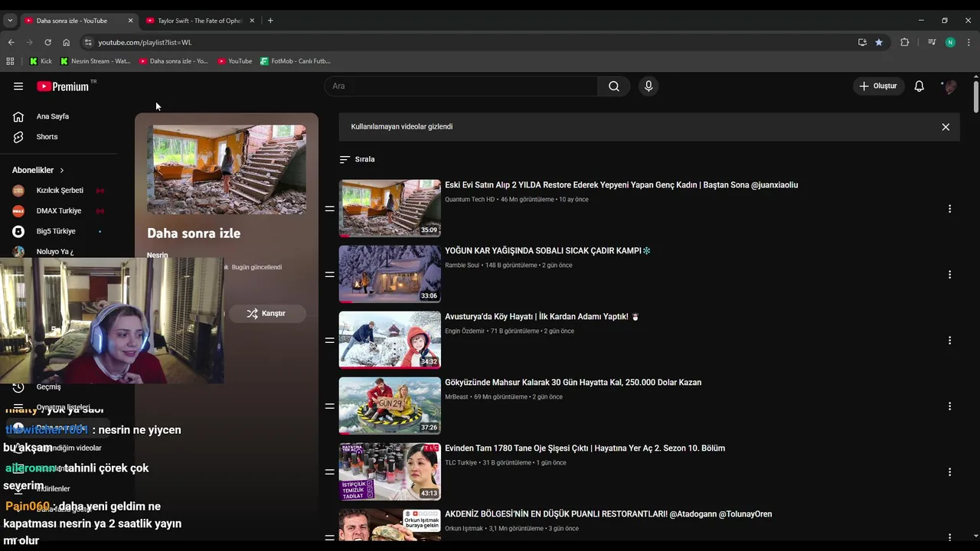
Task: Open the MrBeast 'GÜN 29' thumbnail
Action: [x=390, y=406]
